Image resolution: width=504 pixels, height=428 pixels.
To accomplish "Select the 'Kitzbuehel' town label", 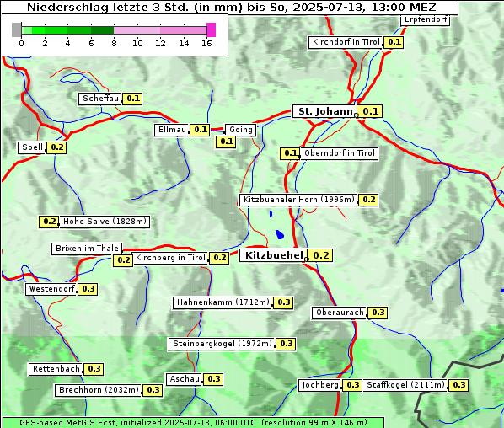I will click(274, 255).
